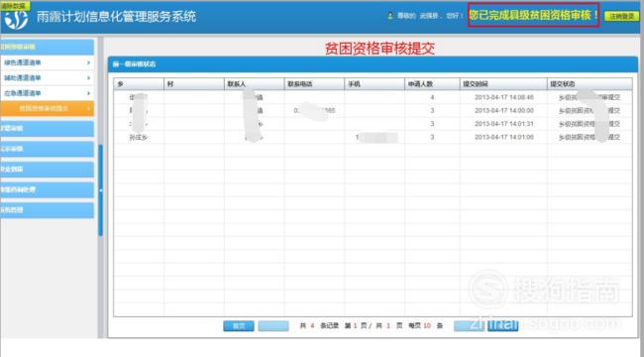The width and height of the screenshot is (644, 357).
Task: Select the applicant count in the 孙庄乡 row
Action: click(432, 137)
